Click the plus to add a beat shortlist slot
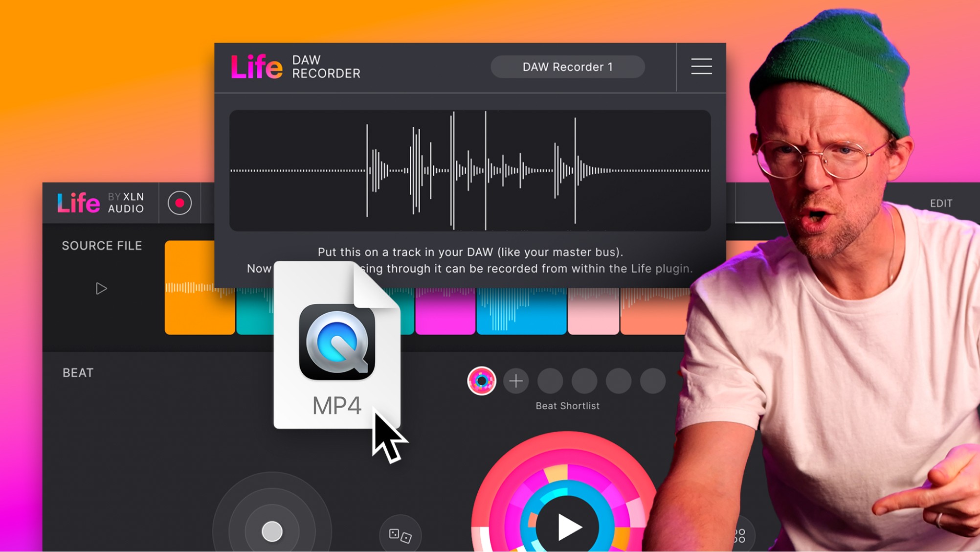 (x=516, y=381)
